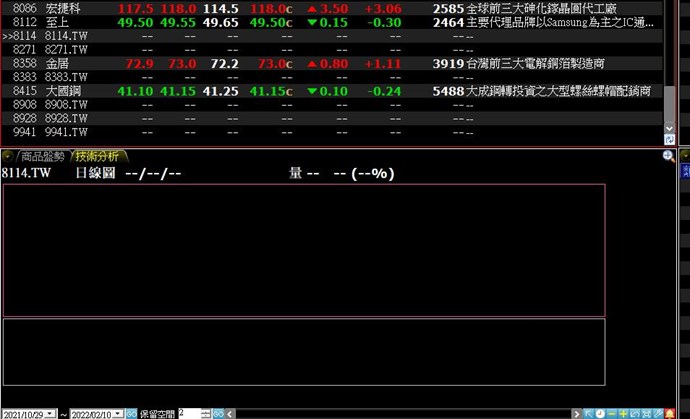The width and height of the screenshot is (690, 419).
Task: Zoom in chart with plus icon
Action: pyautogui.click(x=623, y=414)
